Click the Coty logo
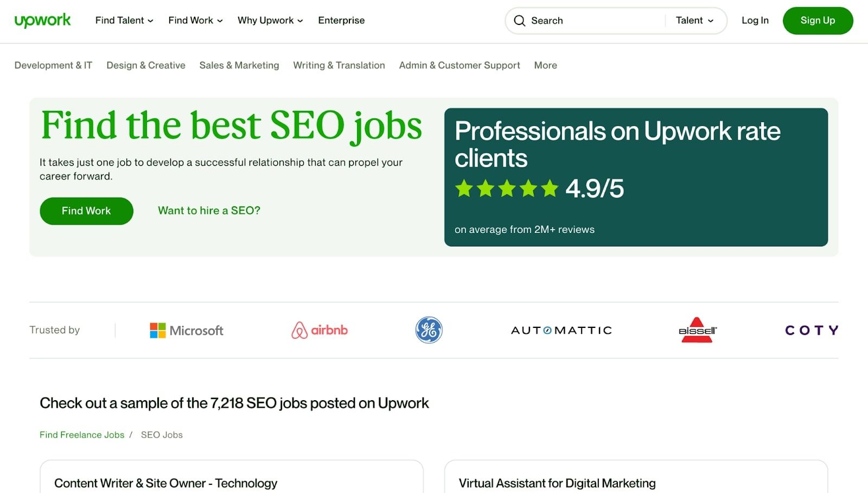This screenshot has height=493, width=868. click(x=811, y=330)
